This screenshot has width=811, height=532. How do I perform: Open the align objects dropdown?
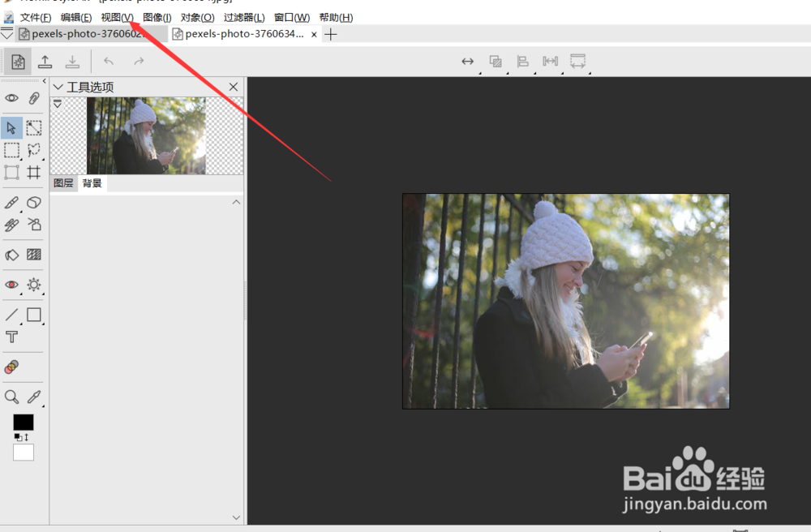[523, 62]
